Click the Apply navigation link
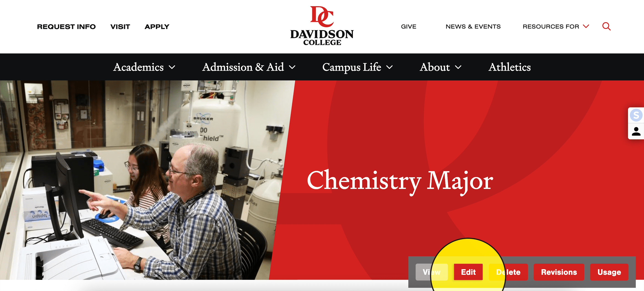Viewport: 644px width, 291px height. (x=157, y=26)
